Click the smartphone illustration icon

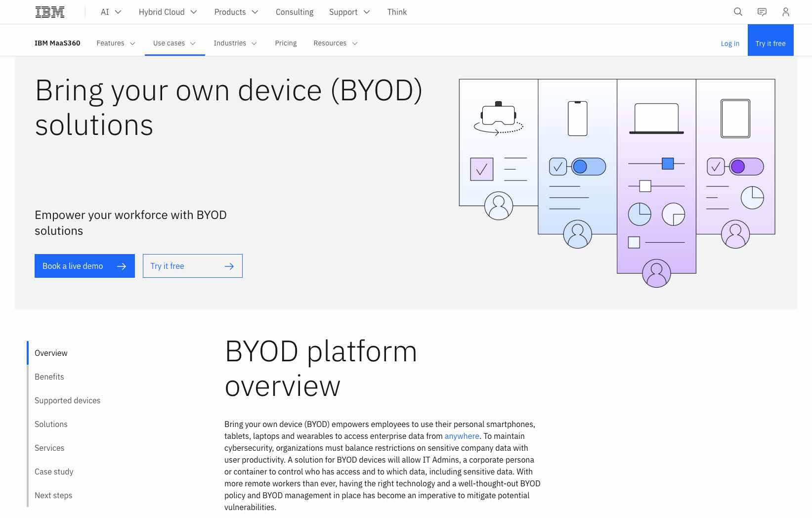[577, 119]
